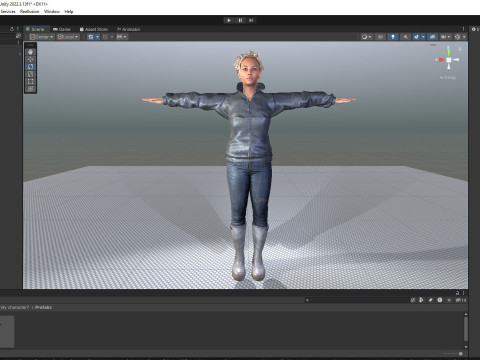Select the Move tool
The width and height of the screenshot is (480, 360).
pyautogui.click(x=30, y=59)
